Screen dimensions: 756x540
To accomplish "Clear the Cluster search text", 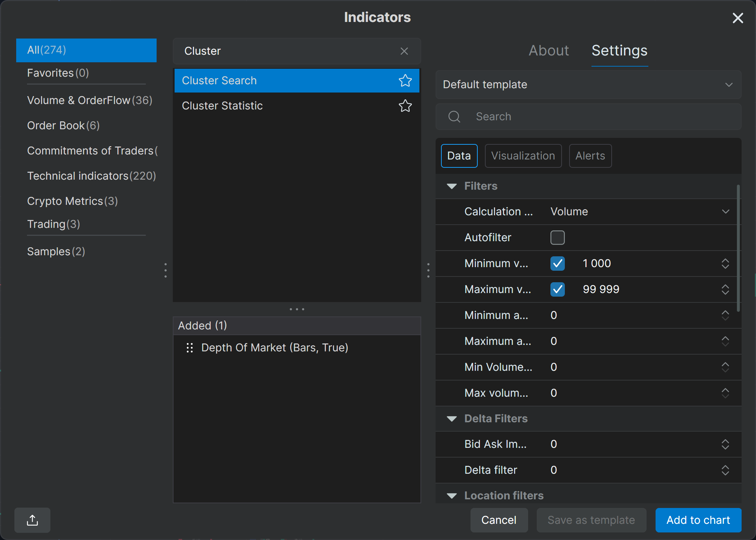I will 404,51.
